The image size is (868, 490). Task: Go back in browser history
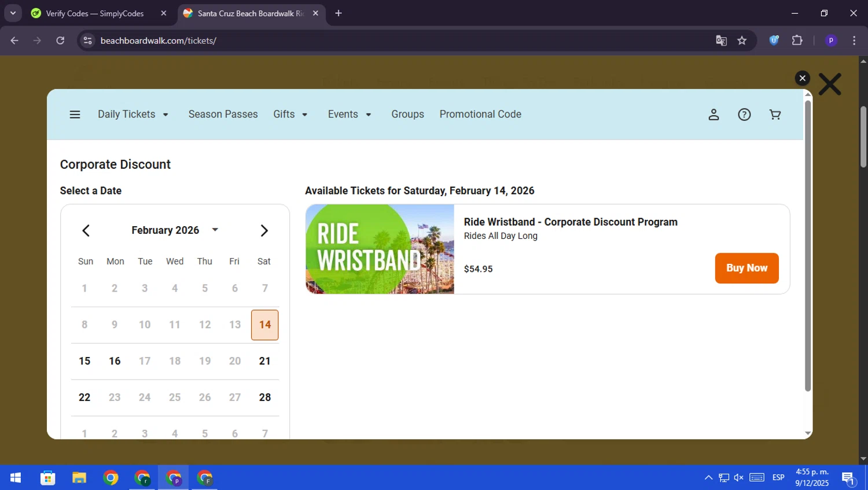[14, 40]
